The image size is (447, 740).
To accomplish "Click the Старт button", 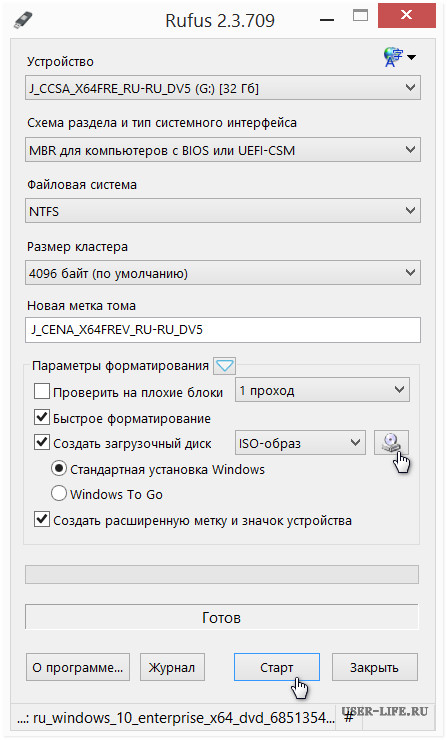I will (x=277, y=667).
